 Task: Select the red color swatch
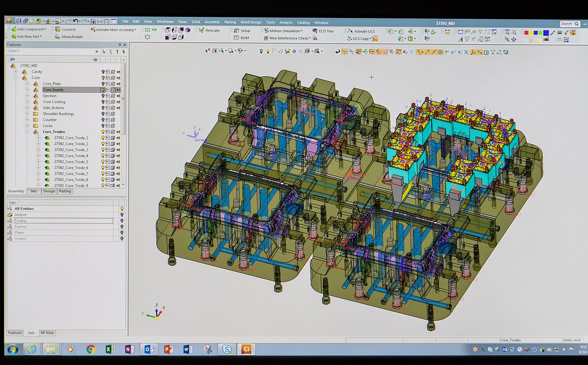click(x=526, y=33)
